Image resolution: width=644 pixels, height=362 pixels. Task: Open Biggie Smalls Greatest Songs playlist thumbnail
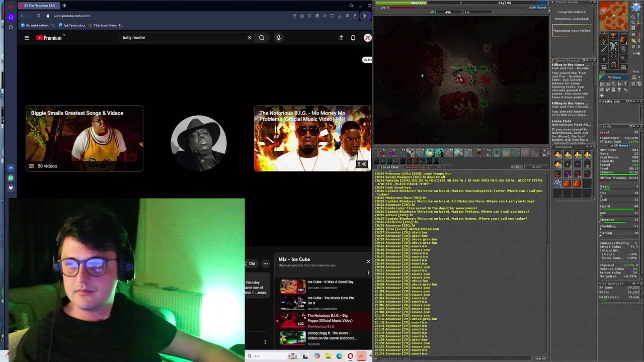[x=85, y=138]
